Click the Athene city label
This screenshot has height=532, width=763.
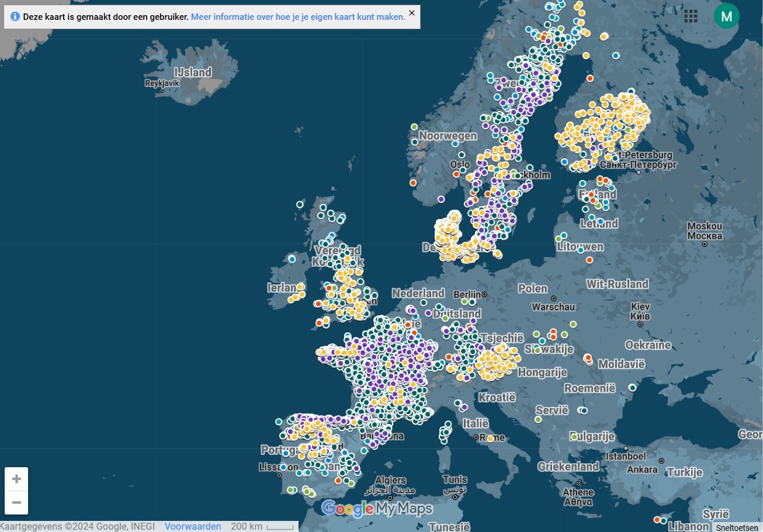(x=578, y=496)
